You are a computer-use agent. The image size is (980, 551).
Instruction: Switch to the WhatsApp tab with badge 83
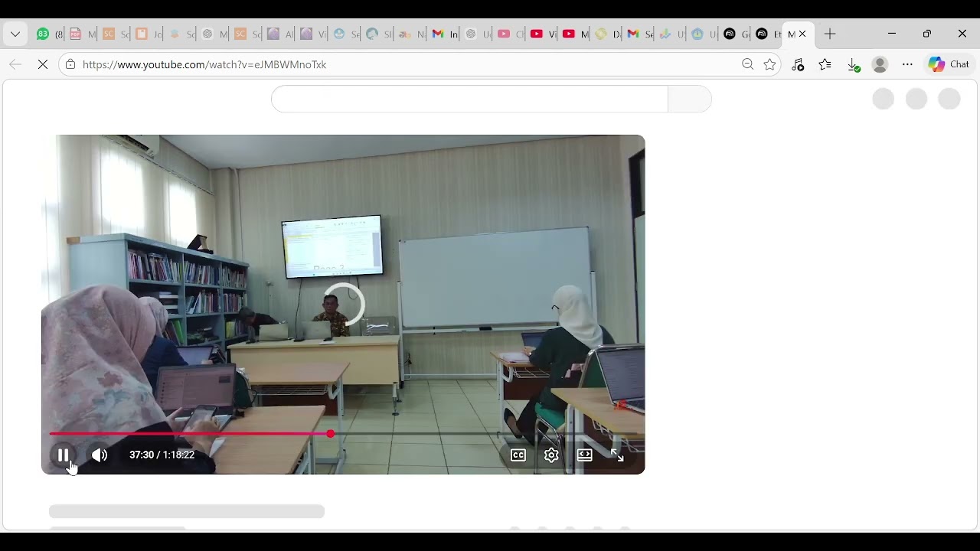47,34
